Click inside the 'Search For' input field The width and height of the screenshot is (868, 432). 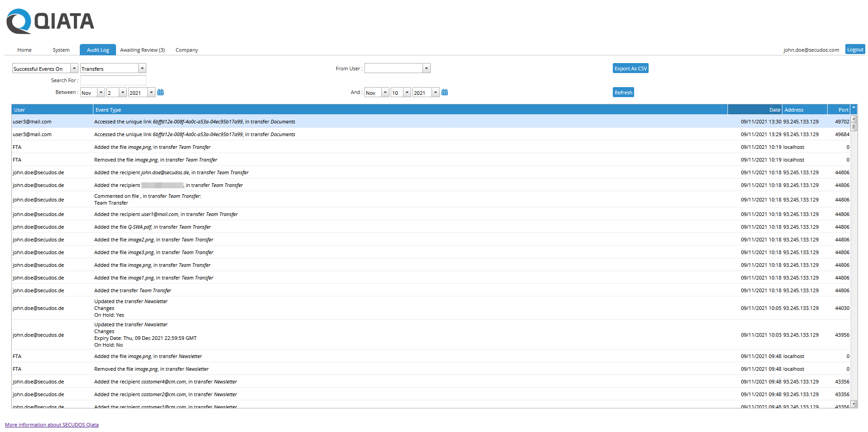click(112, 80)
